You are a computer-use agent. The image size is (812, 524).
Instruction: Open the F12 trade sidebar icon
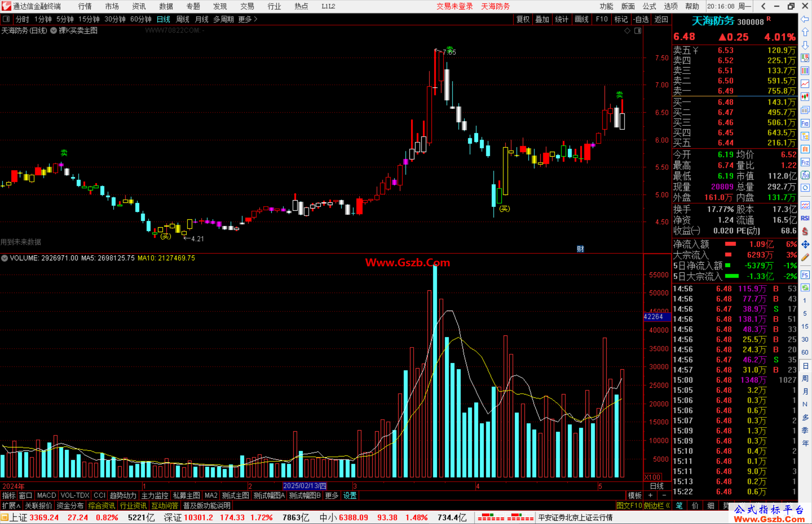click(x=805, y=162)
